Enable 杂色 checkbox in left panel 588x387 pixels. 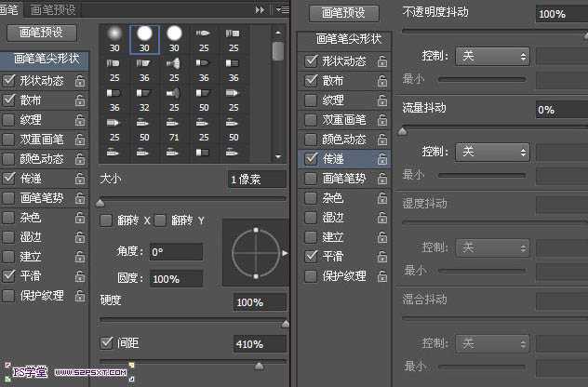point(8,218)
